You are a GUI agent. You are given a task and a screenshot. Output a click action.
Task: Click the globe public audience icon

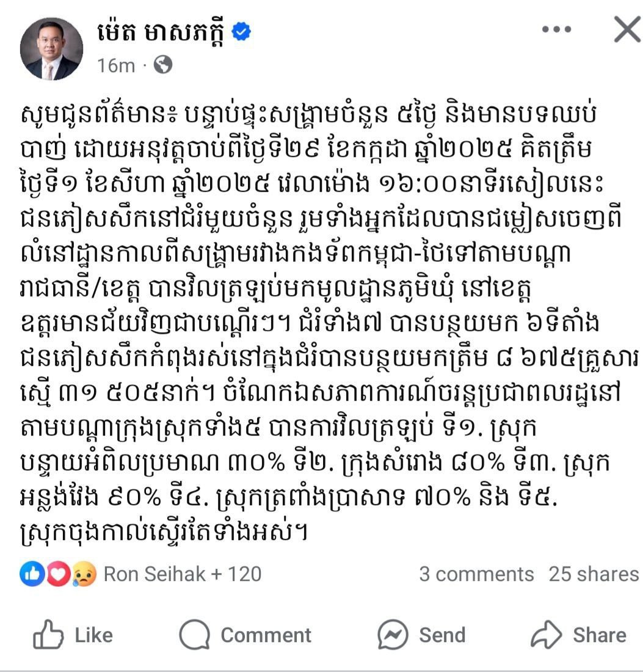(162, 64)
